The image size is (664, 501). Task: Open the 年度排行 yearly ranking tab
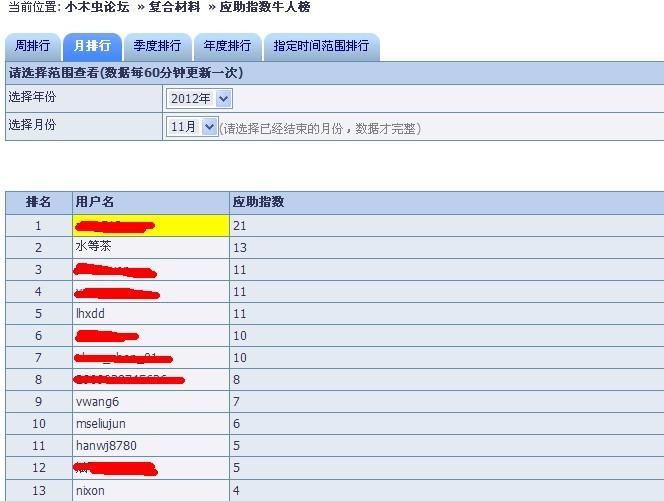coord(227,46)
